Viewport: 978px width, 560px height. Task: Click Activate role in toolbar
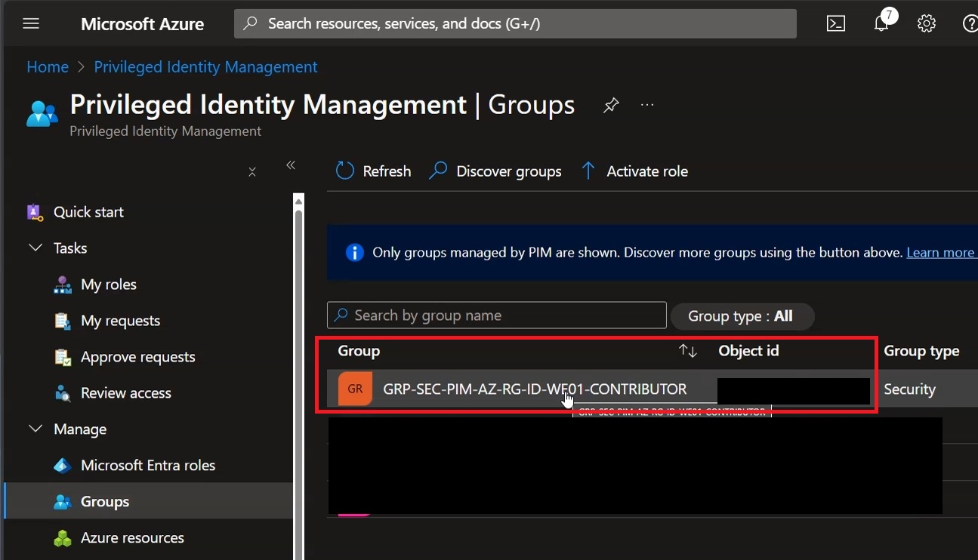[634, 171]
